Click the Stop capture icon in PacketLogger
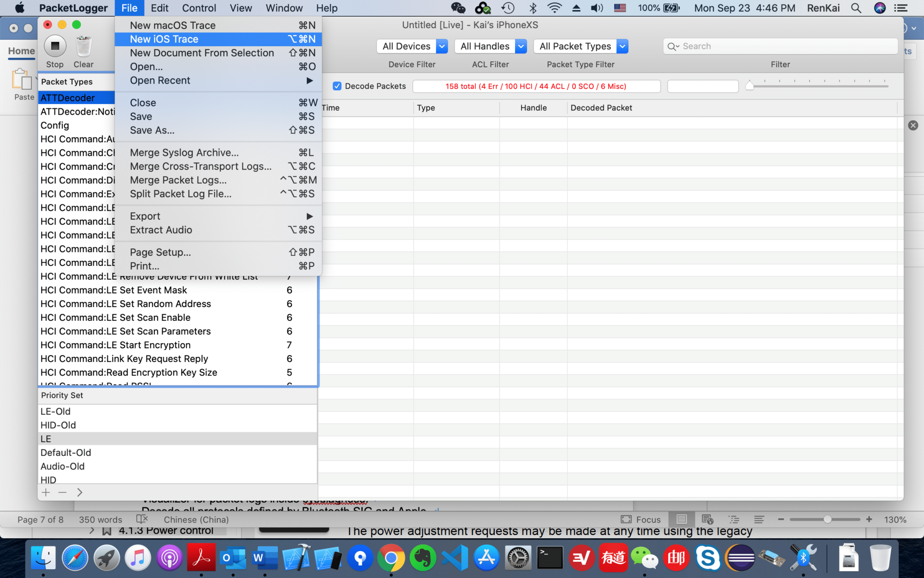924x578 pixels. (55, 46)
